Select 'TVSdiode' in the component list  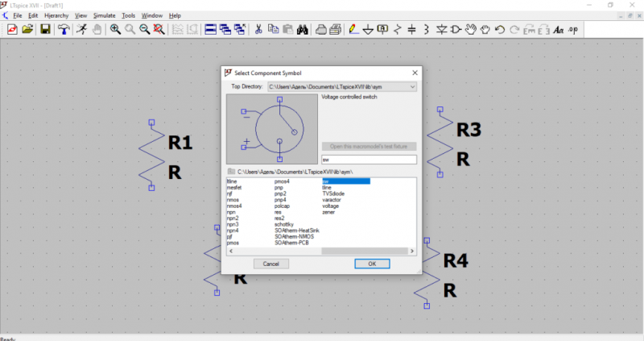333,193
